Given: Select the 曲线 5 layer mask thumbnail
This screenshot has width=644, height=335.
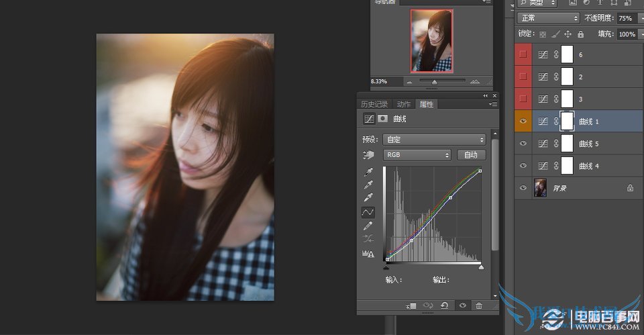Looking at the screenshot, I should 567,144.
